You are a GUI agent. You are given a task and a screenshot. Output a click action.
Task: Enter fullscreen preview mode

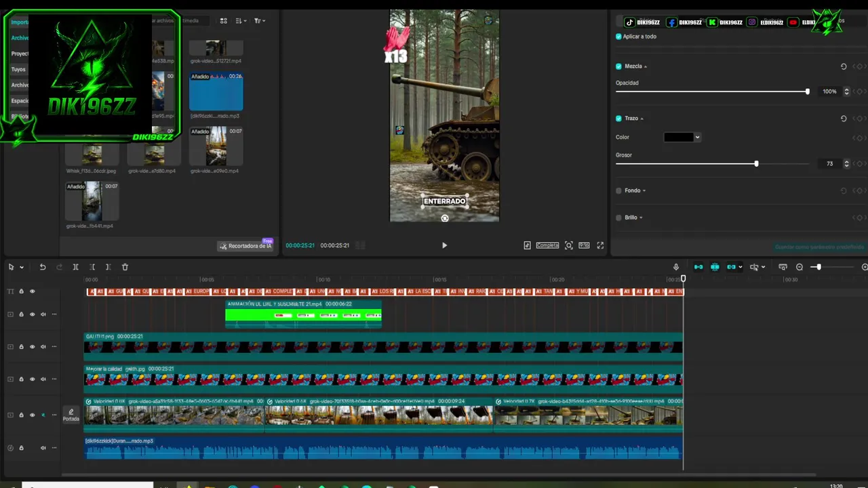pyautogui.click(x=600, y=245)
